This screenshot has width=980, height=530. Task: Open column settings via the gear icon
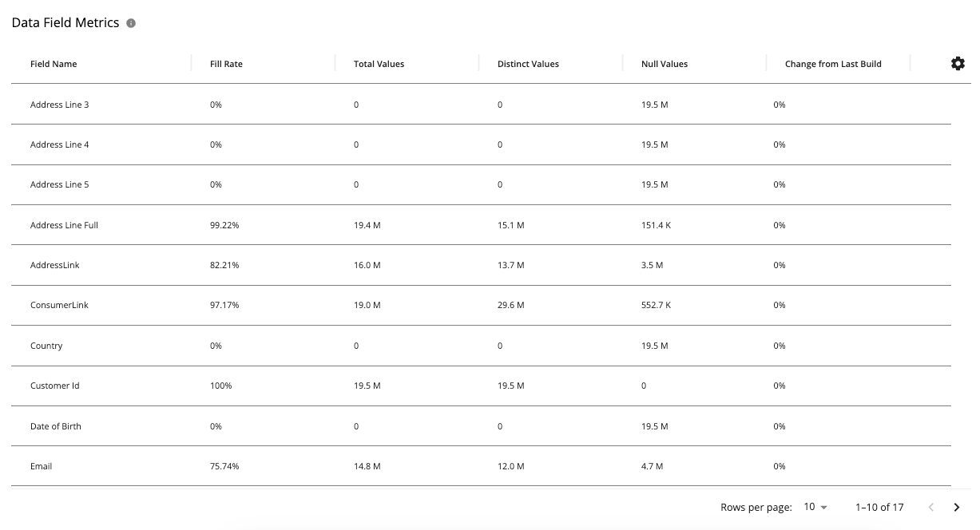[958, 63]
